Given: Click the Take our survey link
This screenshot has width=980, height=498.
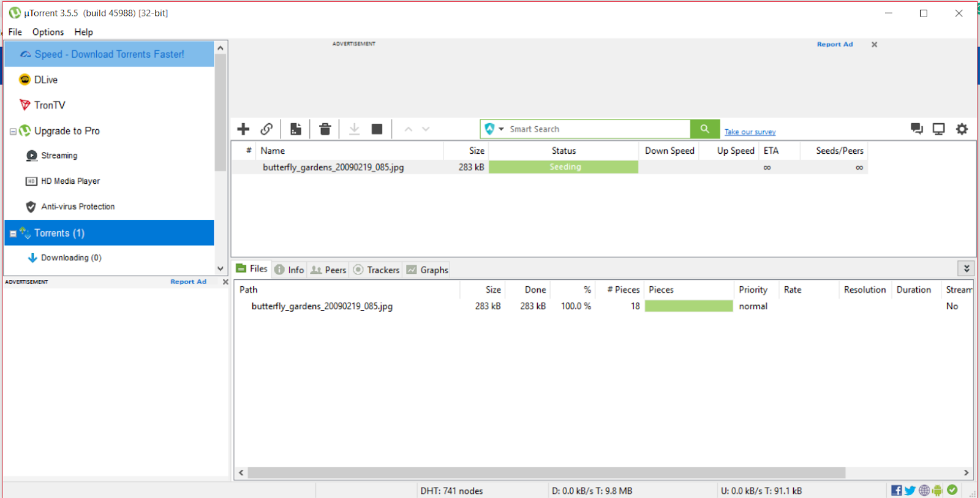Looking at the screenshot, I should pyautogui.click(x=750, y=132).
